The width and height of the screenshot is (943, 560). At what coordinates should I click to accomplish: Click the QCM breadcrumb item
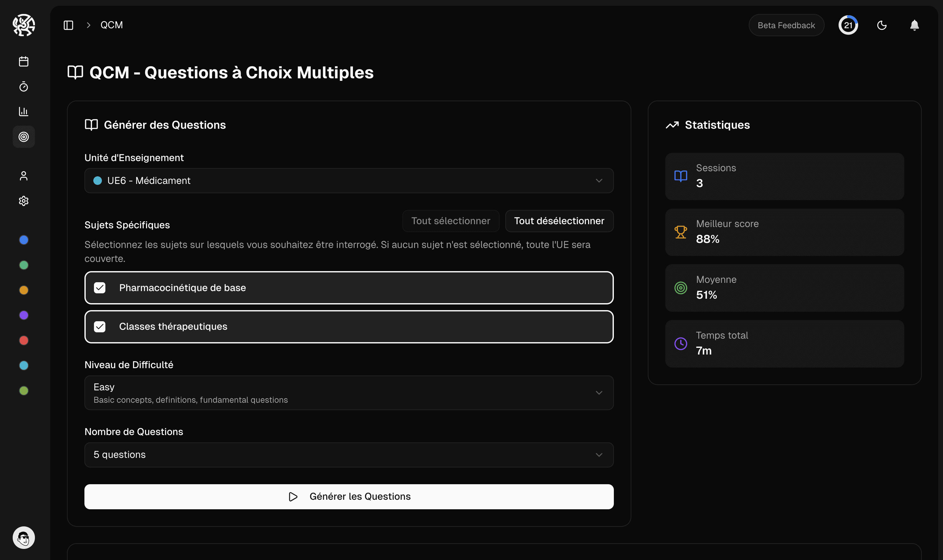pos(111,25)
